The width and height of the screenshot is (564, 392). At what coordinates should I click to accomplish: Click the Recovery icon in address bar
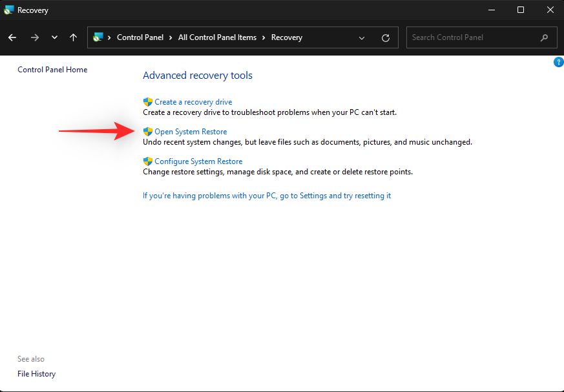(98, 37)
